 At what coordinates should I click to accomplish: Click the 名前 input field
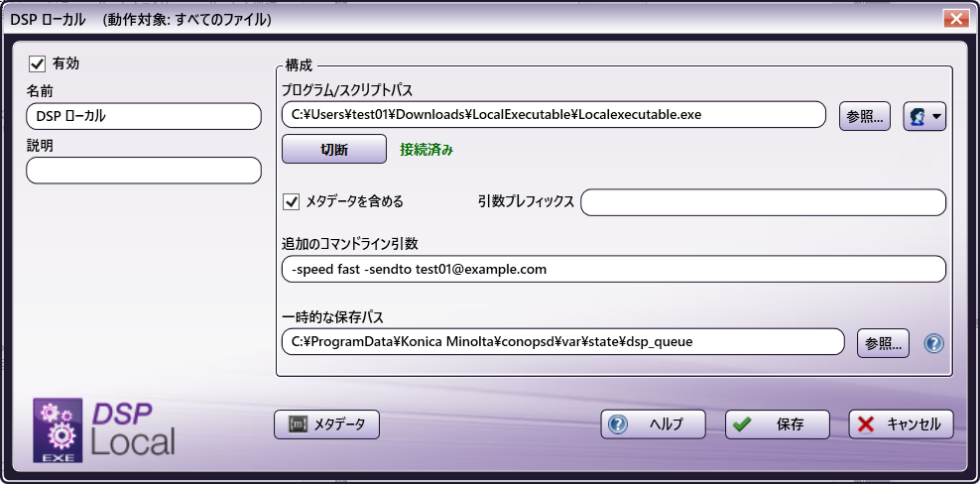(x=144, y=116)
